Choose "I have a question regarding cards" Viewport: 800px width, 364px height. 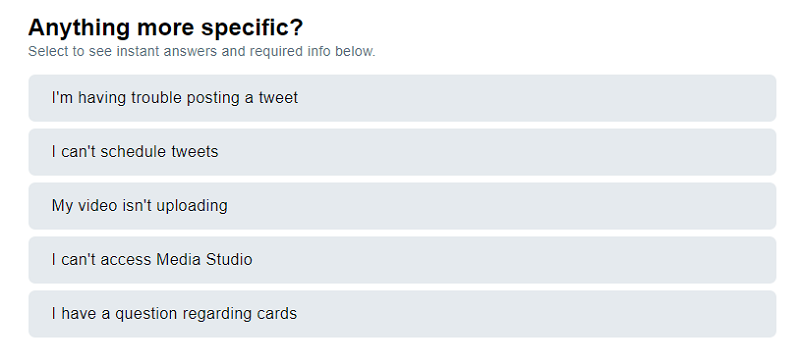(x=402, y=314)
